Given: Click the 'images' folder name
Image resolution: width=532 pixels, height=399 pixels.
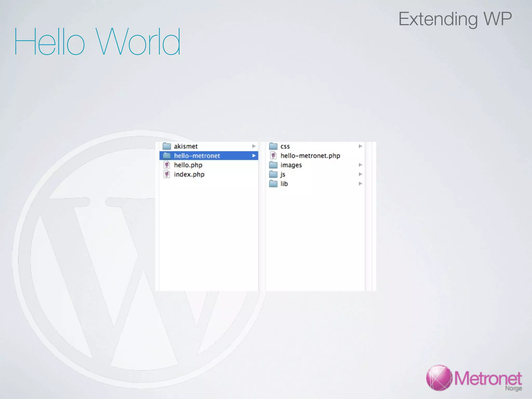Looking at the screenshot, I should 291,165.
